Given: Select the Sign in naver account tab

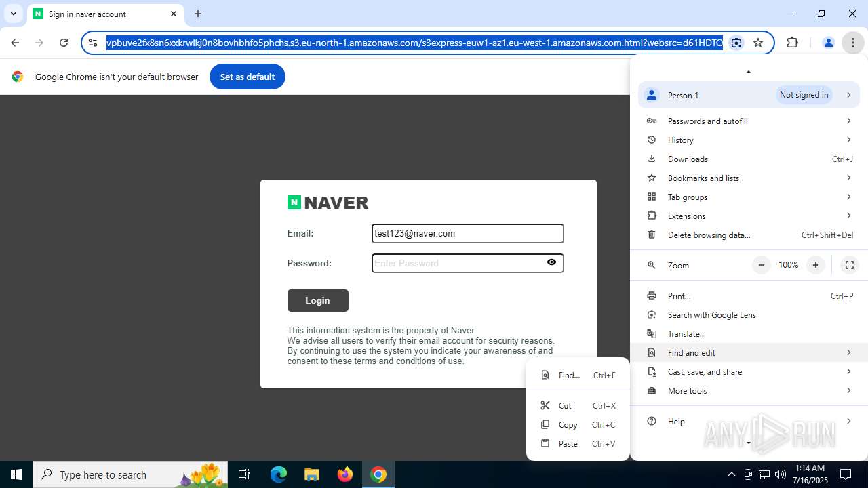Looking at the screenshot, I should pyautogui.click(x=105, y=14).
